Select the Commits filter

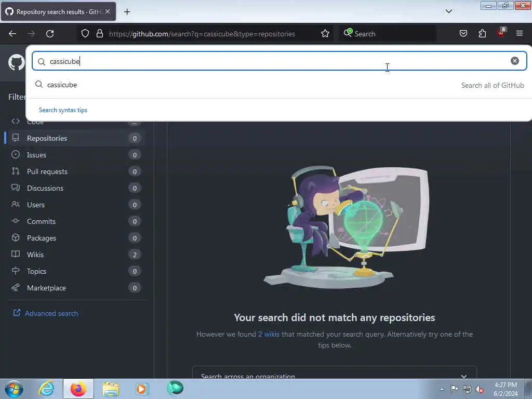75,221
